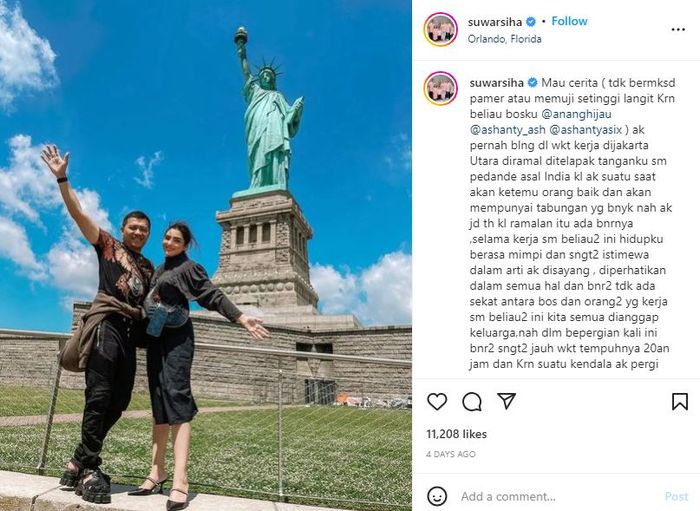Like the post with heart icon
Viewport: 700px width, 511px height.
coord(437,402)
